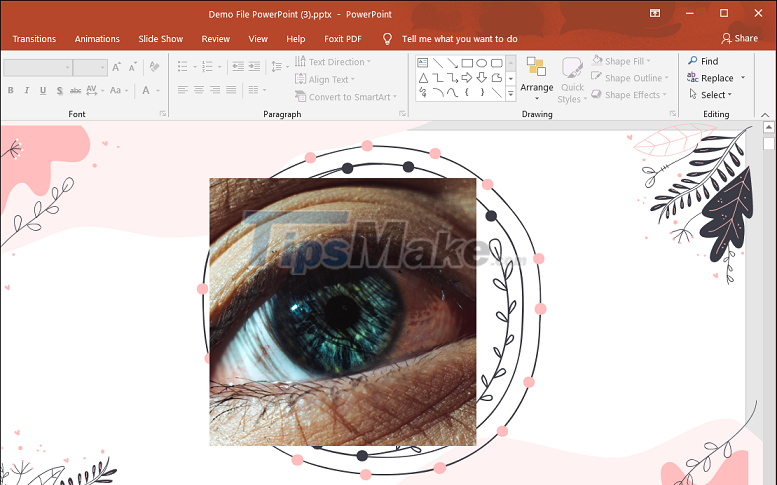Click the Find button

[x=703, y=61]
